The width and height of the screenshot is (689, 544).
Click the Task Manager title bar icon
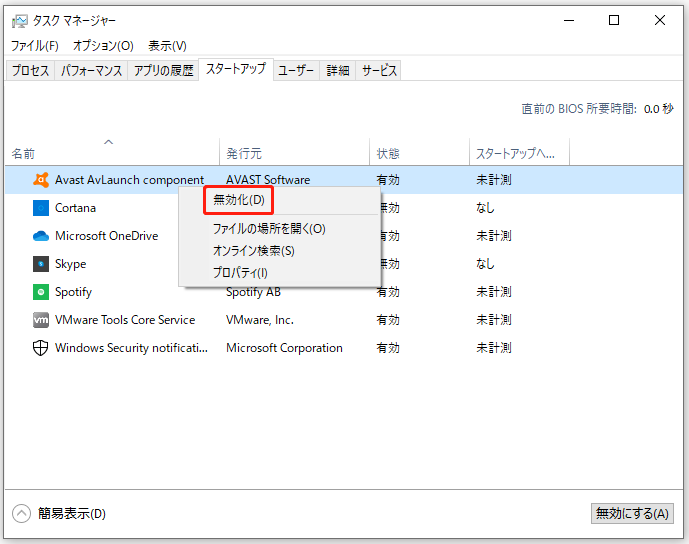coord(20,21)
